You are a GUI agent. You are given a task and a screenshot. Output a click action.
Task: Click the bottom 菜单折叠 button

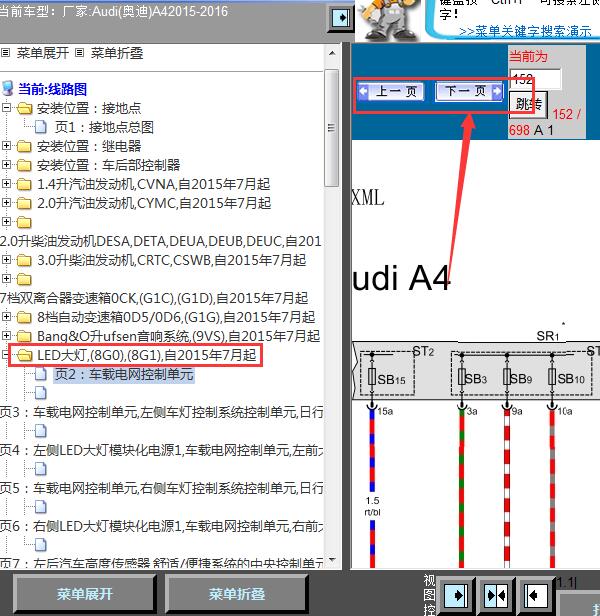click(x=237, y=594)
